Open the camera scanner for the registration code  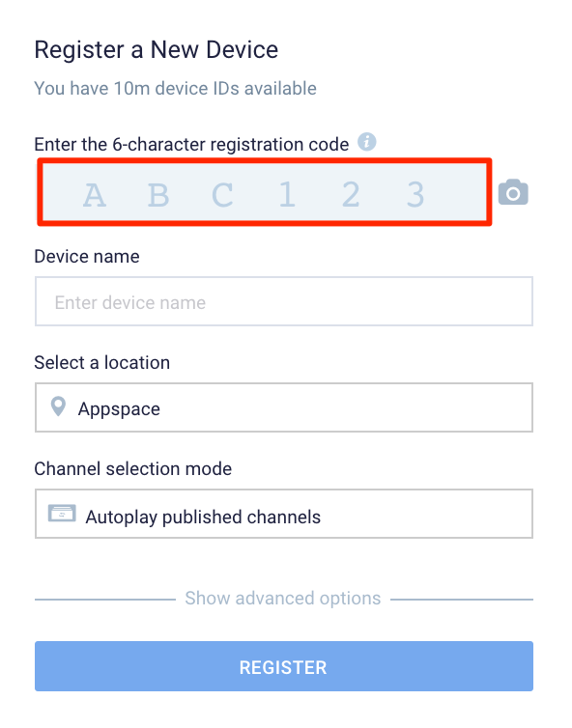click(x=513, y=192)
